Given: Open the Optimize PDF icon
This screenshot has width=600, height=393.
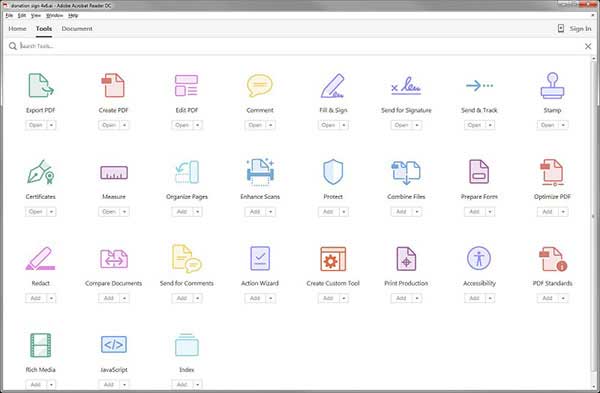Looking at the screenshot, I should 552,172.
